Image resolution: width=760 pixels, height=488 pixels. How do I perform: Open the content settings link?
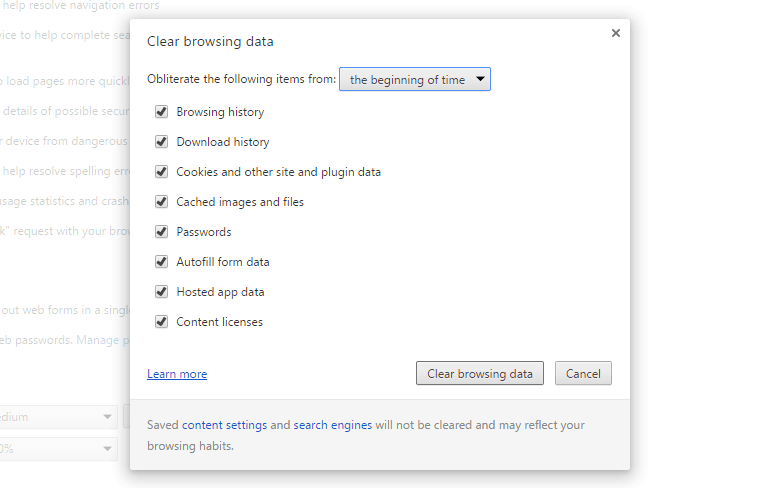(x=223, y=425)
